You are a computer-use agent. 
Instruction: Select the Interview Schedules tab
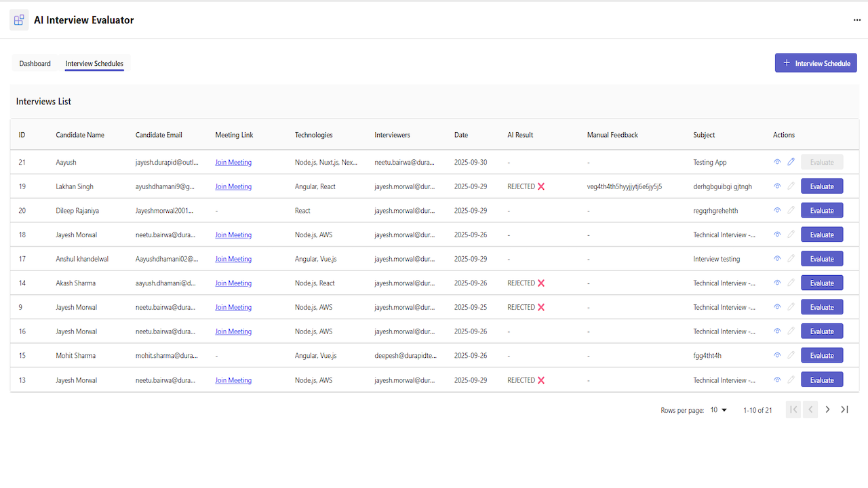click(94, 64)
